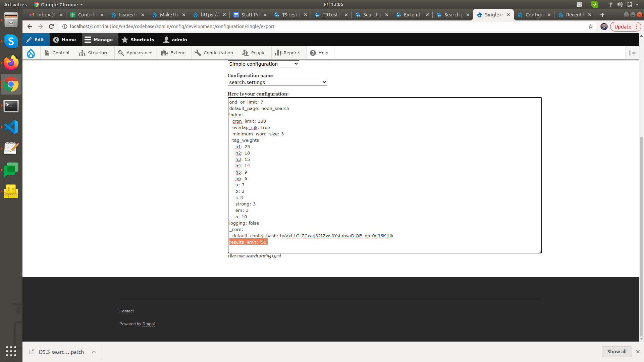Click the browser address bar URL
This screenshot has width=644, height=362.
coord(172,26)
